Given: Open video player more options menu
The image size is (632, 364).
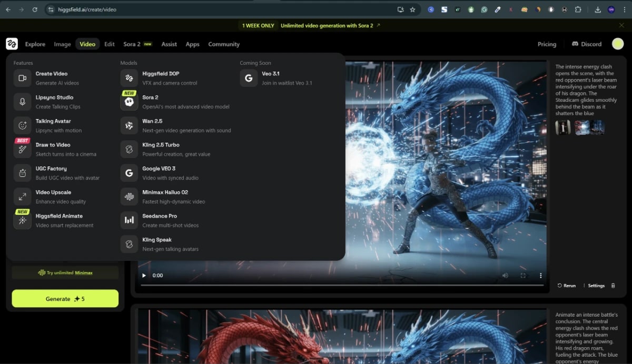Looking at the screenshot, I should (x=540, y=276).
